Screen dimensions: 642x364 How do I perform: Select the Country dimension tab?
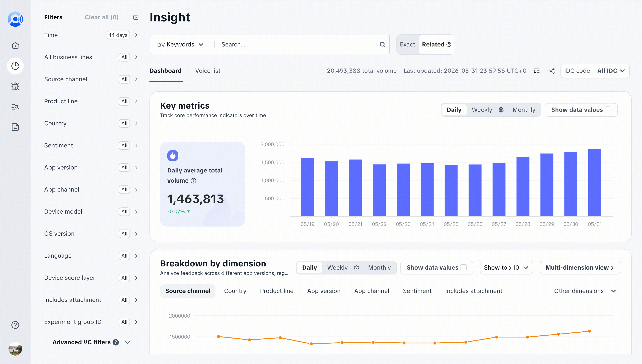click(235, 291)
